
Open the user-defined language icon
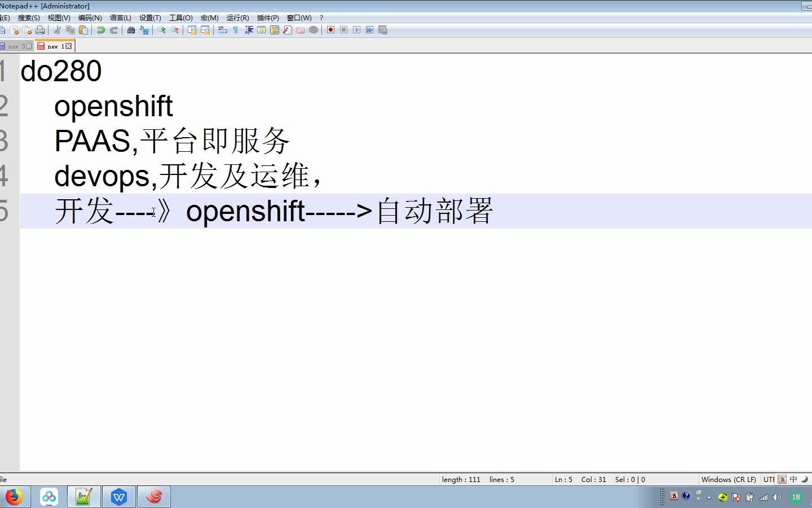262,30
